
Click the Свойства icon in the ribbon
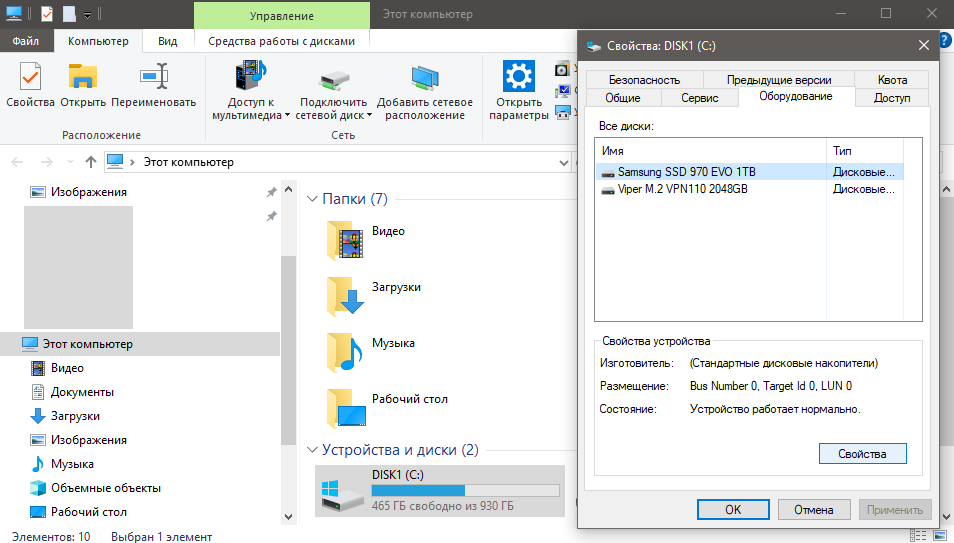point(30,77)
